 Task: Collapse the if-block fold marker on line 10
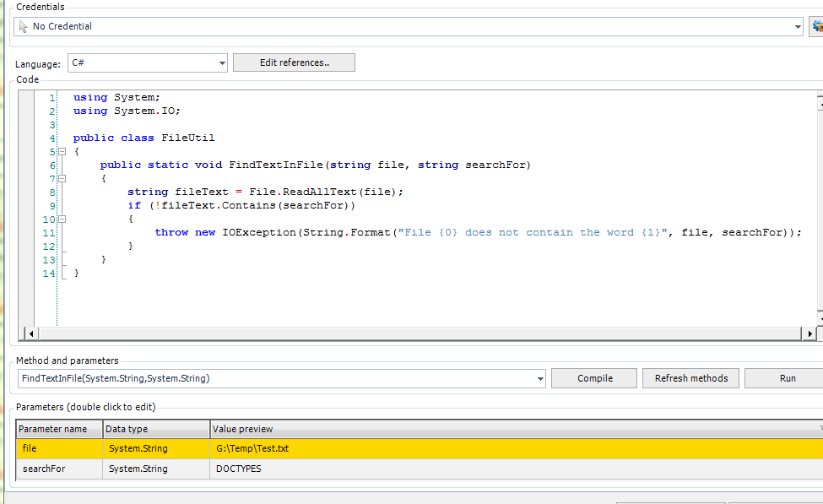pyautogui.click(x=62, y=219)
